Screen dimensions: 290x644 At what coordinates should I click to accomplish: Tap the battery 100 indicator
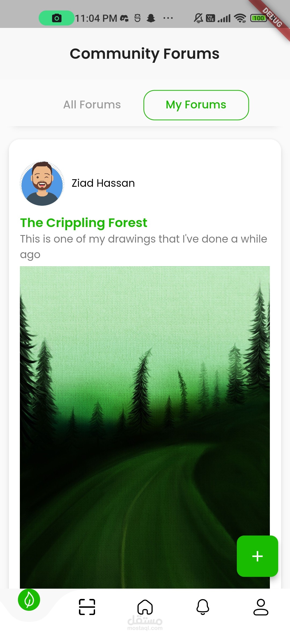(258, 18)
